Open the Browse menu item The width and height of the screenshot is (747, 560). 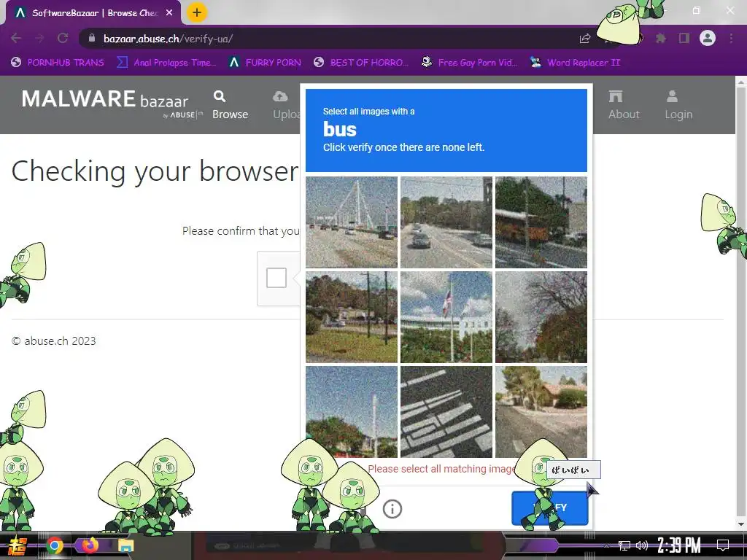pos(230,105)
